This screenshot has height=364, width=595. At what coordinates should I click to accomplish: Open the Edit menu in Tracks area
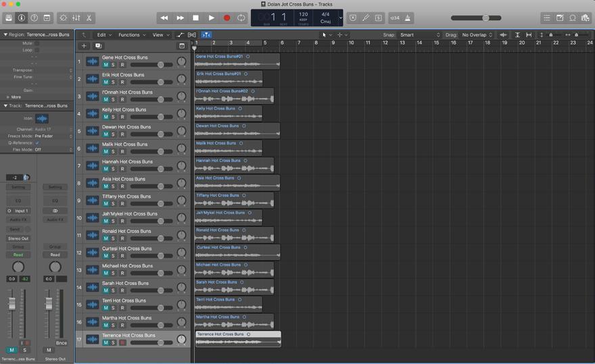click(x=104, y=35)
